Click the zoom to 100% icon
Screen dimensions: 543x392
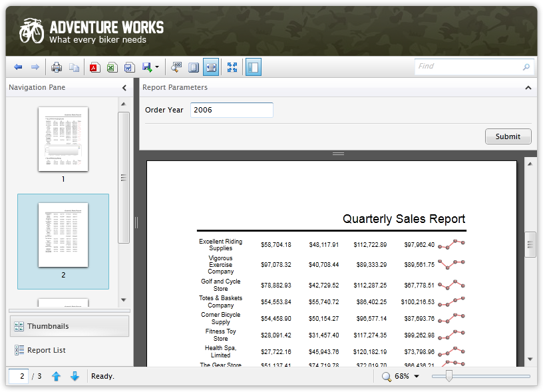pyautogui.click(x=176, y=67)
